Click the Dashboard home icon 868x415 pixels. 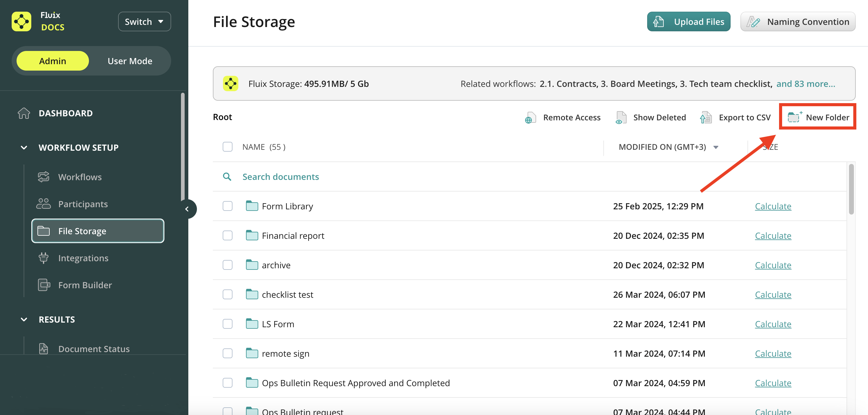click(x=24, y=113)
